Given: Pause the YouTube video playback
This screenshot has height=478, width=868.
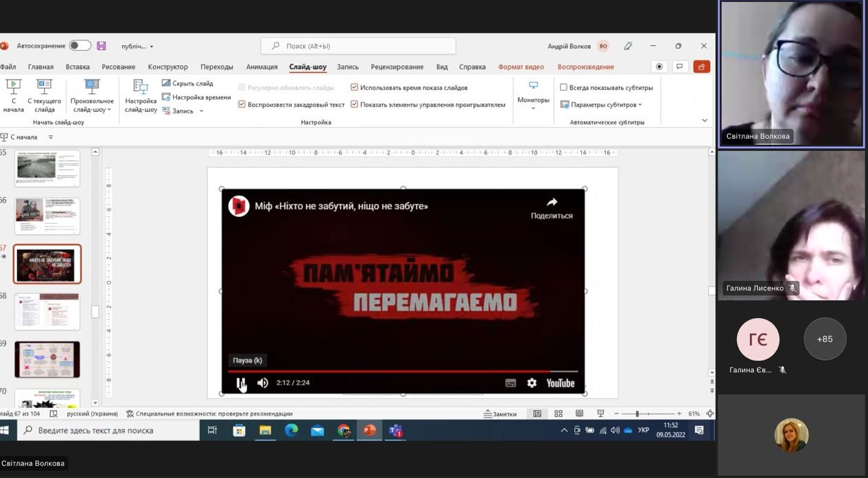Looking at the screenshot, I should 241,383.
